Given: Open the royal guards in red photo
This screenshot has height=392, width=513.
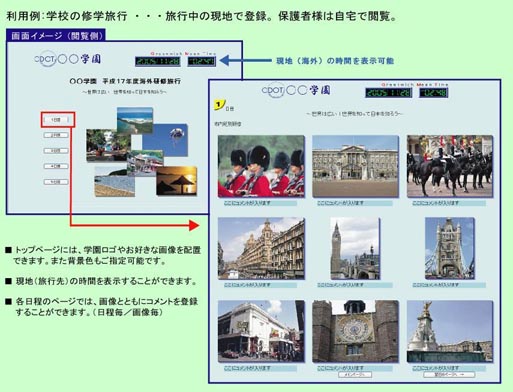Looking at the screenshot, I should tap(261, 166).
